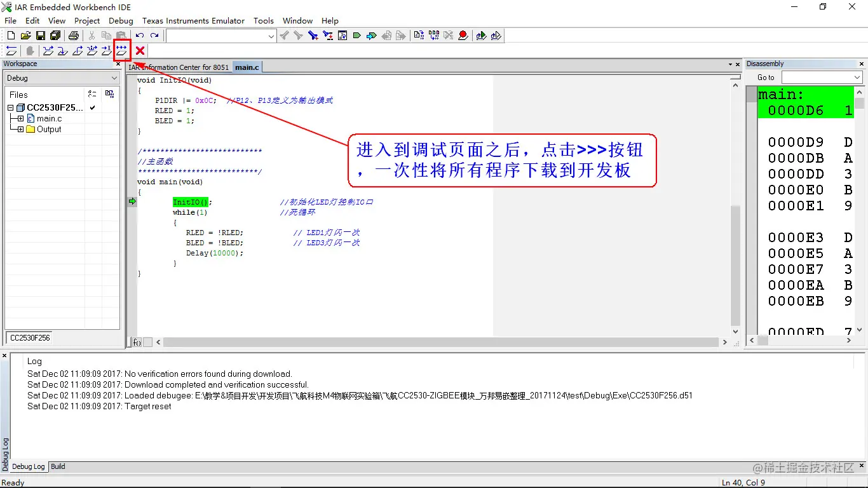Open the Go to dropdown in Disassembly
Viewport: 868px width, 488px height.
coord(856,78)
